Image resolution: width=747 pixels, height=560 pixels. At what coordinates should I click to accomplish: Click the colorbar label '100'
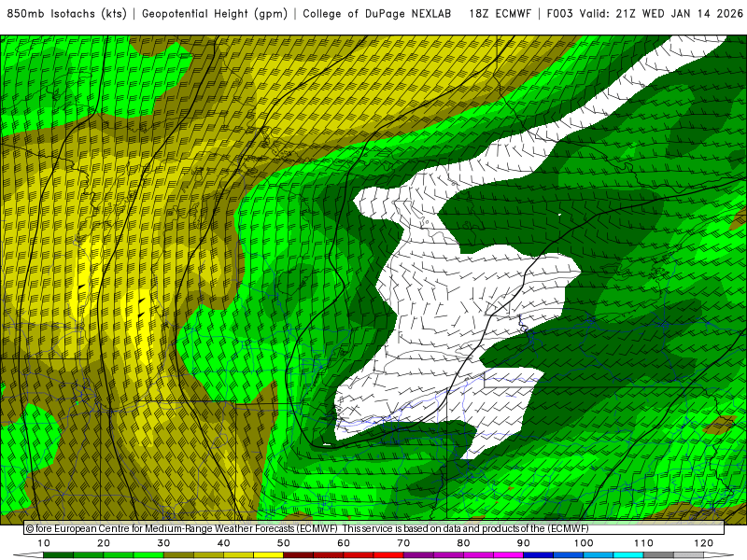tap(584, 543)
